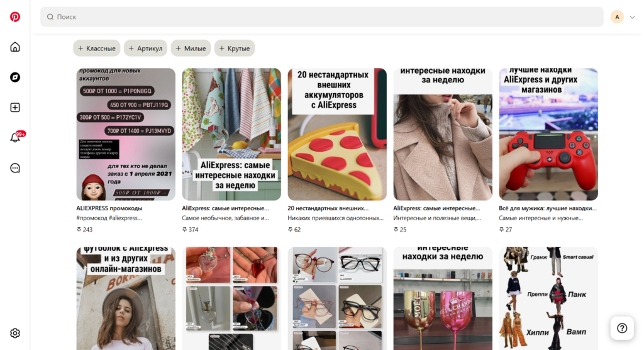Click the Всё для мужика: лучшие находки... title
Image resolution: width=644 pixels, height=350 pixels.
click(x=548, y=208)
